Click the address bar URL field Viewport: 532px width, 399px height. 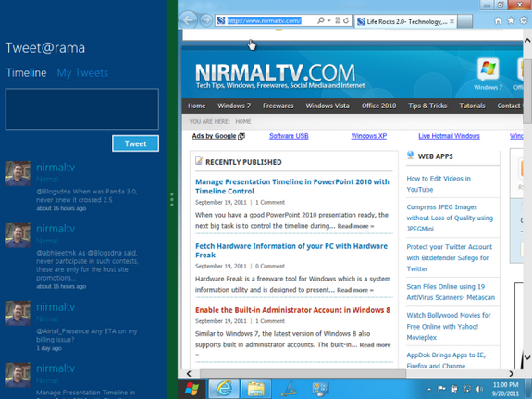coord(264,20)
